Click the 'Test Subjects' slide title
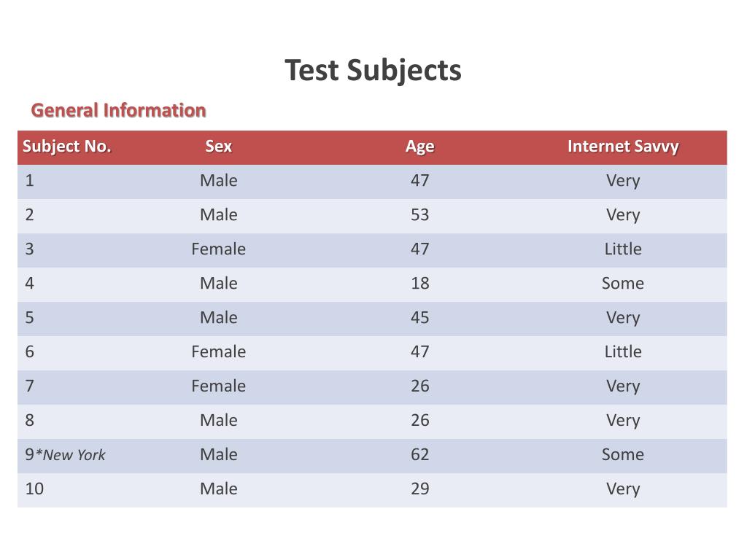This screenshot has width=747, height=560. point(373,71)
